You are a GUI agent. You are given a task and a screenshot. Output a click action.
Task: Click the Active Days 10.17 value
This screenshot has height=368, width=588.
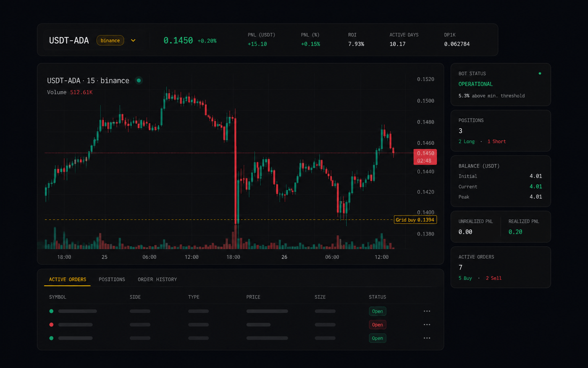coord(397,44)
